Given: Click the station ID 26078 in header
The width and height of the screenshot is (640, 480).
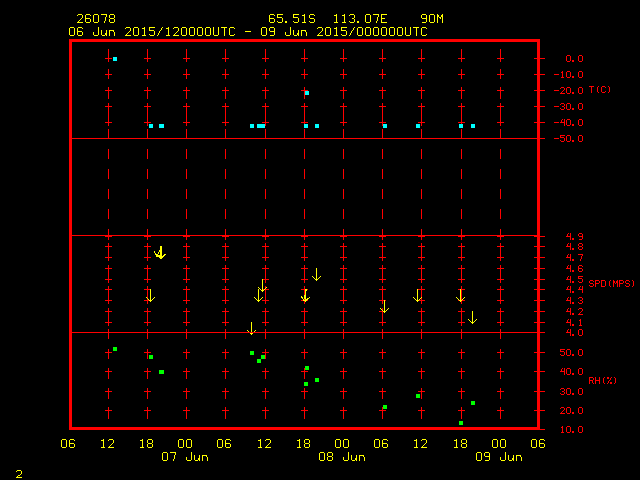Looking at the screenshot, I should coord(94,19).
